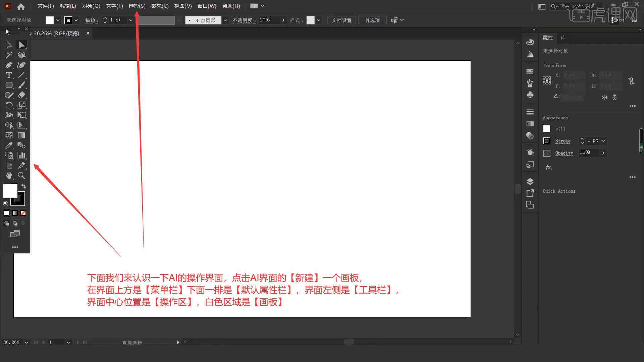Image resolution: width=644 pixels, height=362 pixels.
Task: Toggle stroke visibility checkbox
Action: (x=546, y=140)
